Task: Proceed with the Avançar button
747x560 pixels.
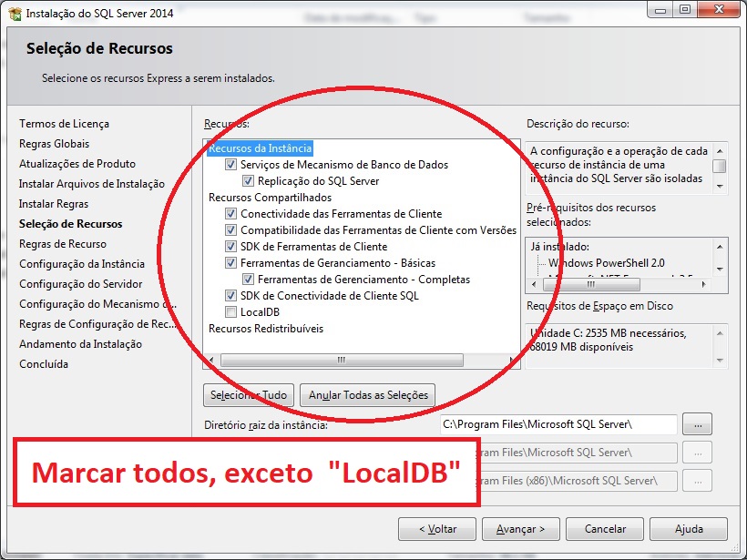Action: tap(521, 529)
